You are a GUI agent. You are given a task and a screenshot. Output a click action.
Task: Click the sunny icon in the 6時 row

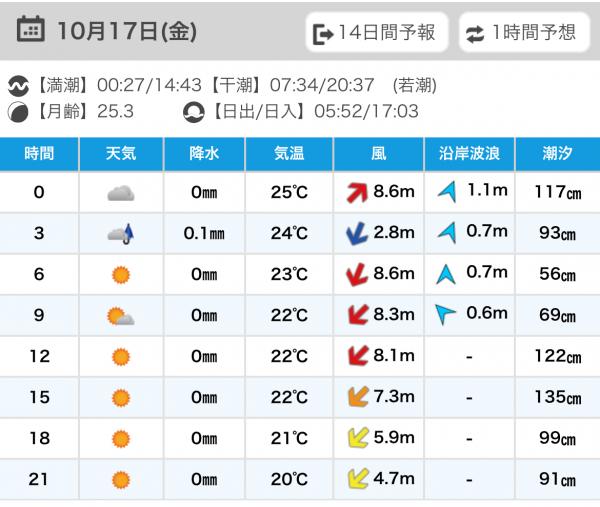121,274
